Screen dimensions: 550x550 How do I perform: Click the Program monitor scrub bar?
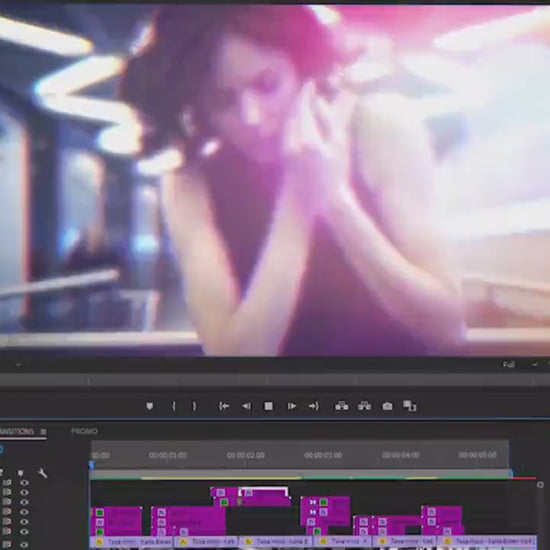pyautogui.click(x=275, y=380)
